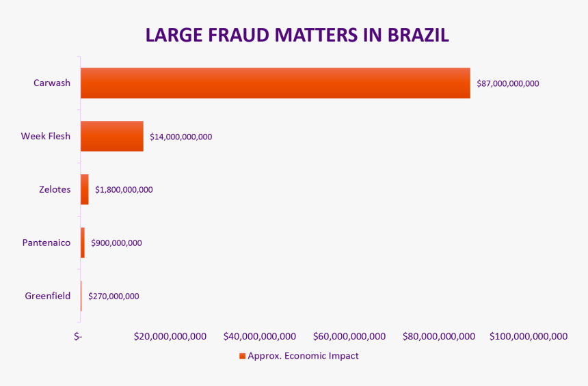
Task: Click the Greenfield category label
Action: (x=48, y=296)
